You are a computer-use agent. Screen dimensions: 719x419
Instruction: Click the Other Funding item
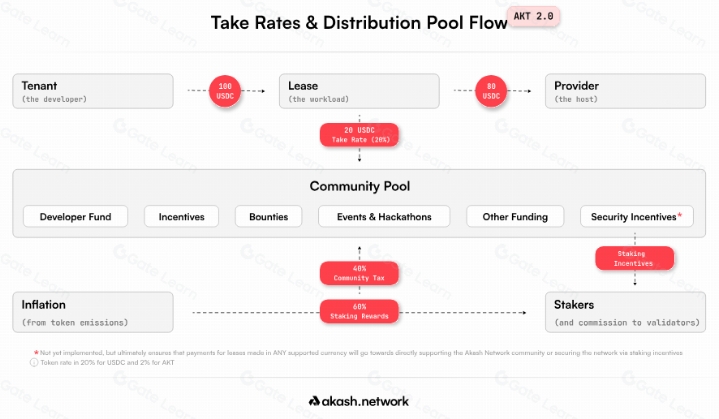pyautogui.click(x=515, y=216)
